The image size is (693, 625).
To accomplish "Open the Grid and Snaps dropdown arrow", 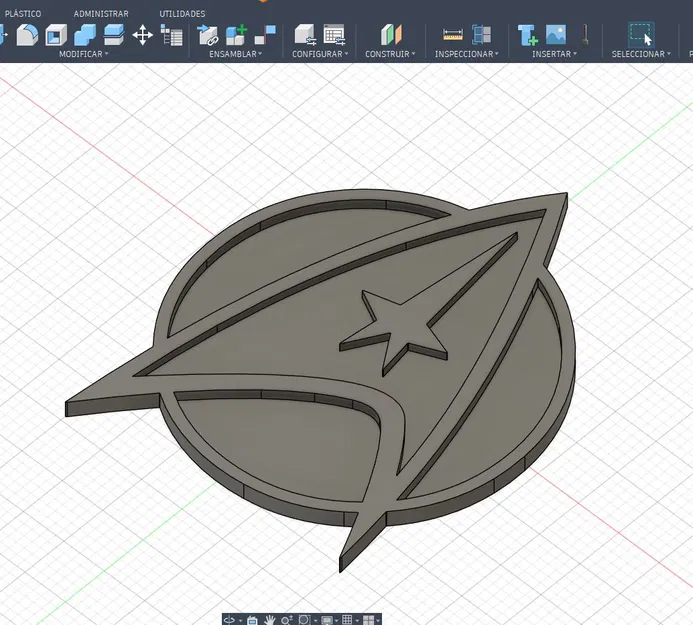I will [x=357, y=621].
